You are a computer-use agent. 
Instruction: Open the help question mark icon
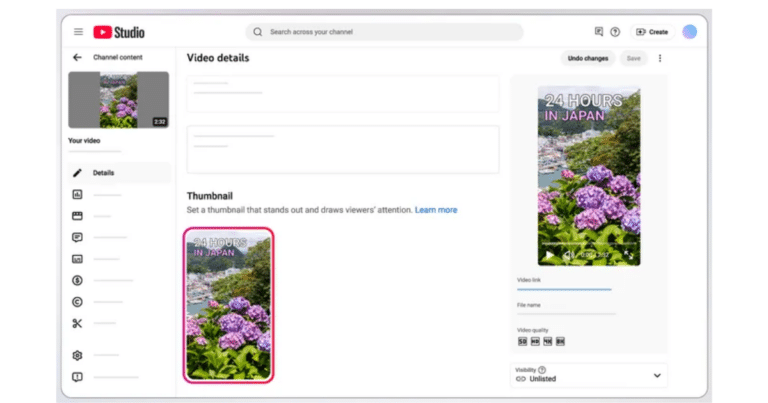click(615, 32)
